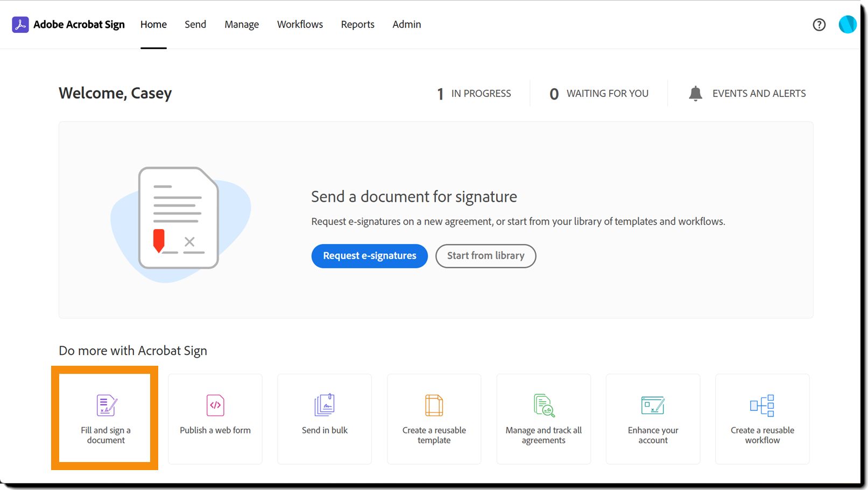The width and height of the screenshot is (868, 490).
Task: Click the Do more with Acrobat Sign heading
Action: pyautogui.click(x=133, y=351)
